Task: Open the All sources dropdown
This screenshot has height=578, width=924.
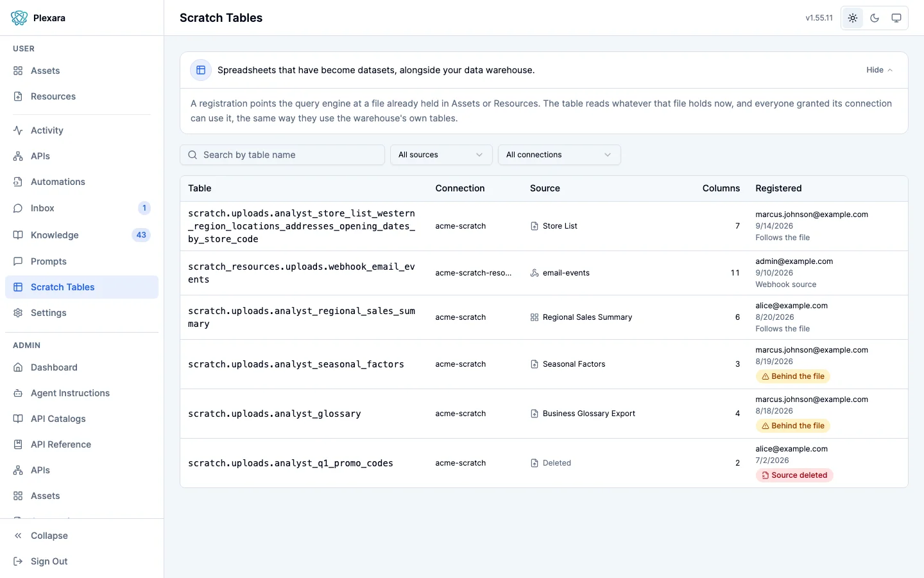Action: point(441,155)
